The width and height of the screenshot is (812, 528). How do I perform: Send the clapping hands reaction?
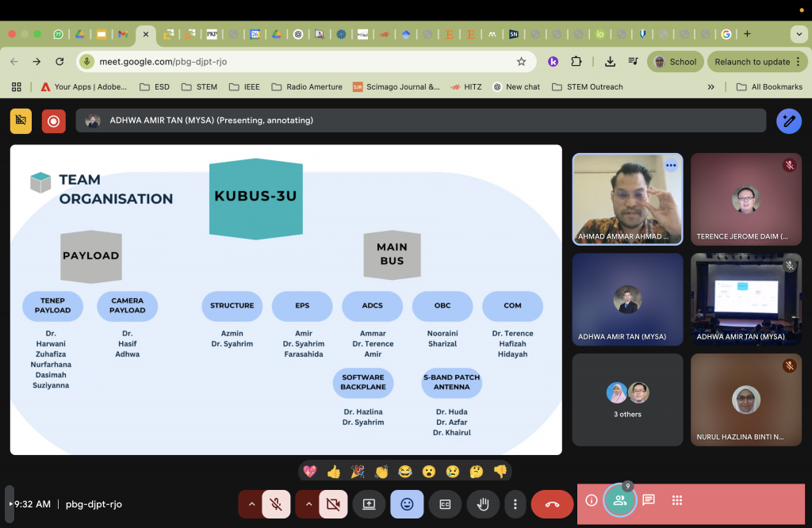[381, 471]
